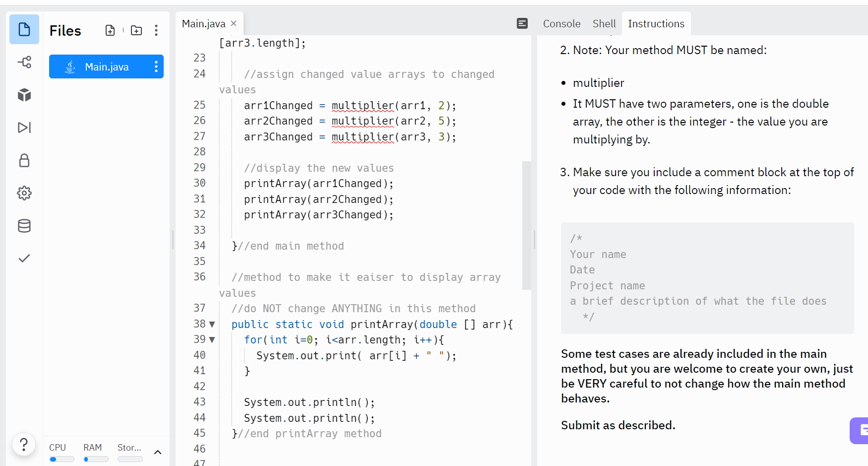Click System.out.print statement on line 40
The width and height of the screenshot is (868, 466).
pyautogui.click(x=356, y=356)
